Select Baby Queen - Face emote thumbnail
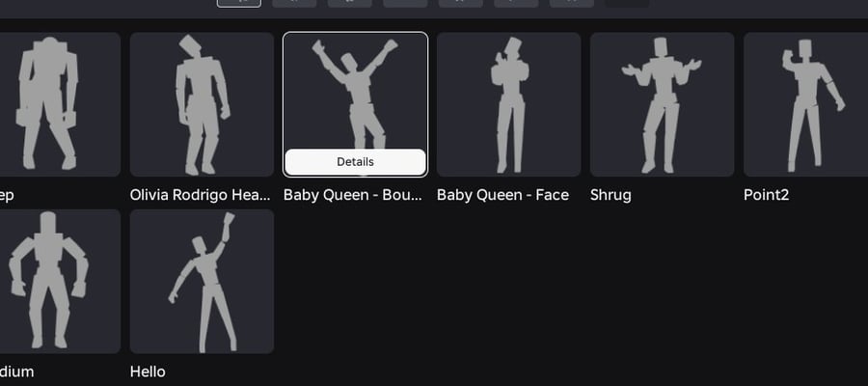Viewport: 868px width, 386px height. click(508, 104)
